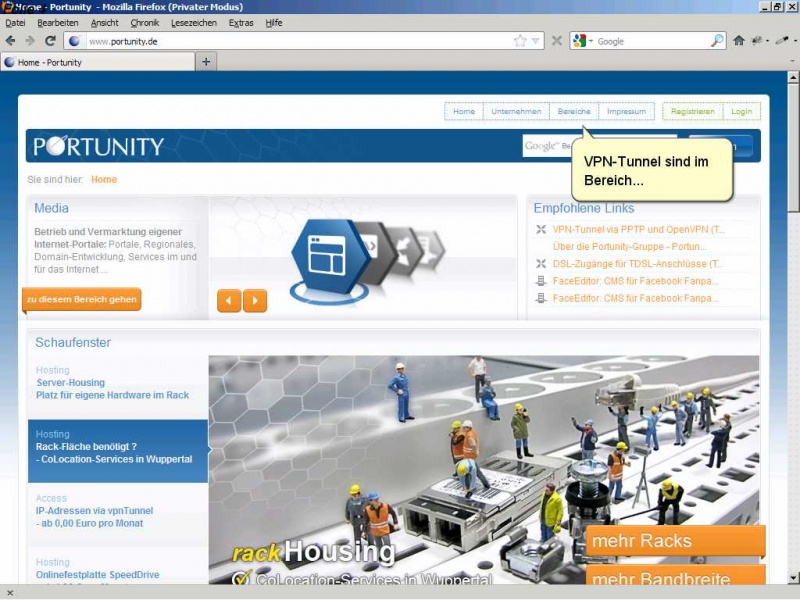800x600 pixels.
Task: Open the search engine selector dropdown
Action: point(582,41)
